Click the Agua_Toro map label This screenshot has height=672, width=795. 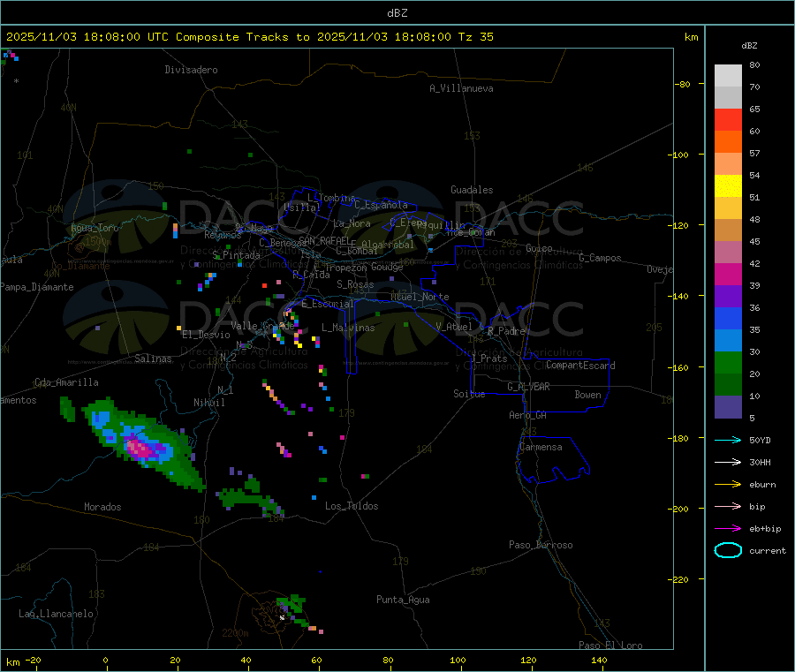click(95, 228)
